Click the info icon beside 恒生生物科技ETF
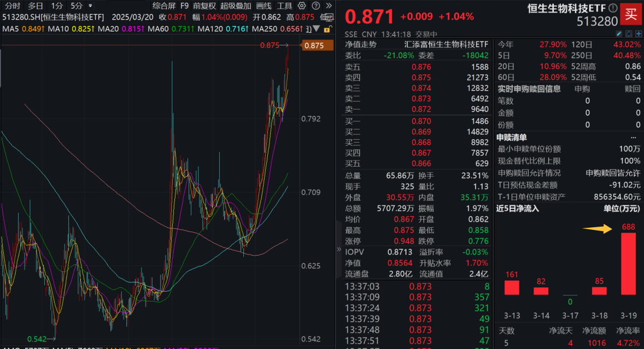644x349 pixels. tap(613, 8)
